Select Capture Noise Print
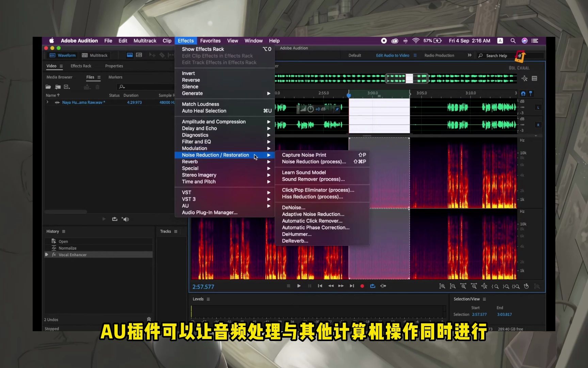The height and width of the screenshot is (368, 588). tap(322, 155)
